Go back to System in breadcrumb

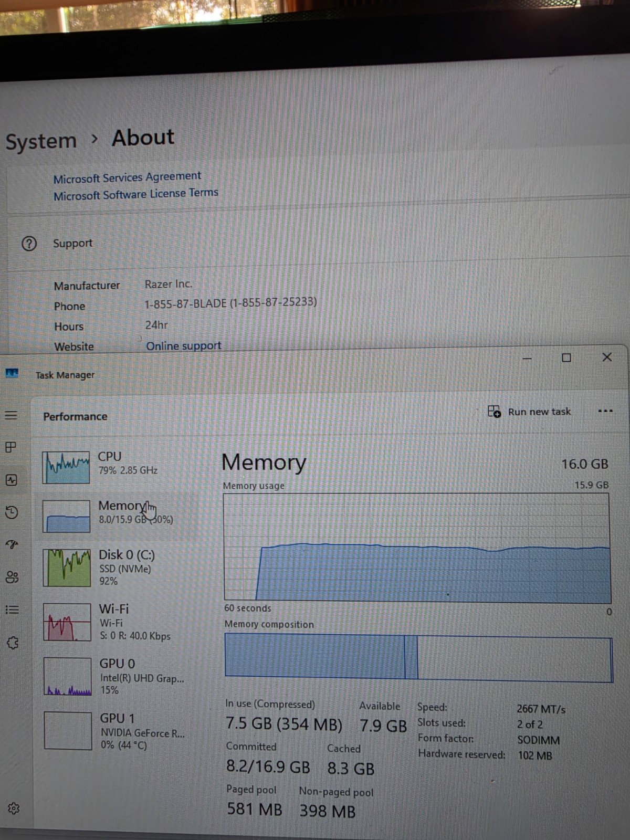tap(41, 141)
